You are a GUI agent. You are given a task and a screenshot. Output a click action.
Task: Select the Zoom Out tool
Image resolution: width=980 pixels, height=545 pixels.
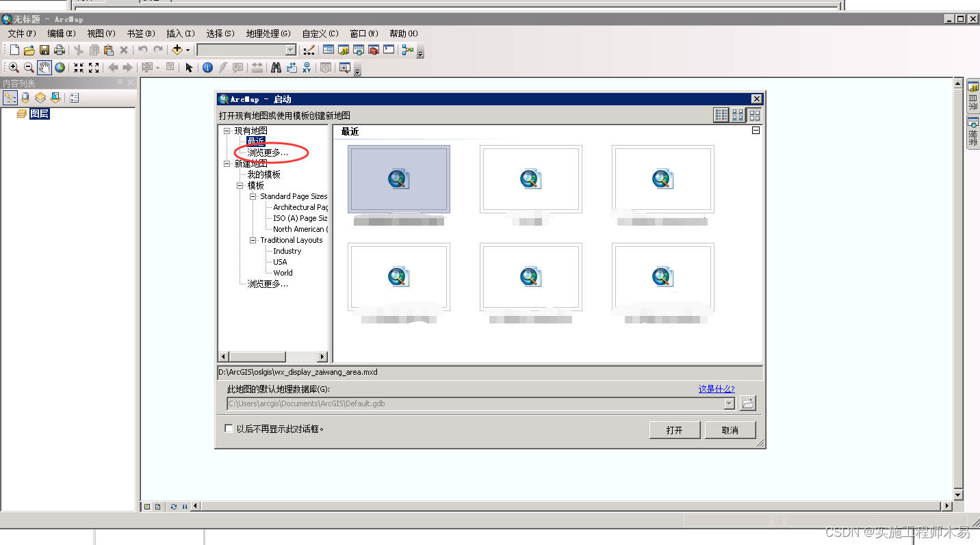click(29, 68)
